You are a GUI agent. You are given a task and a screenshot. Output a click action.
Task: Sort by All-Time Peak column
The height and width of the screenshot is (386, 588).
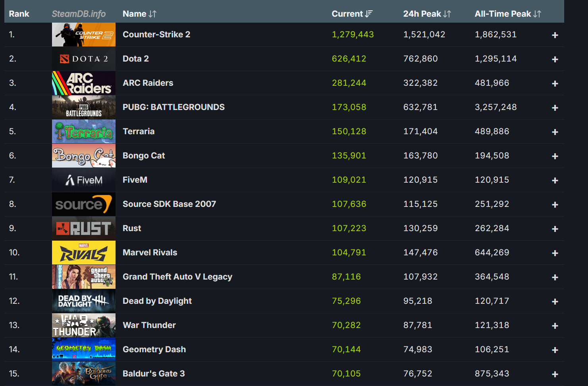pos(507,14)
